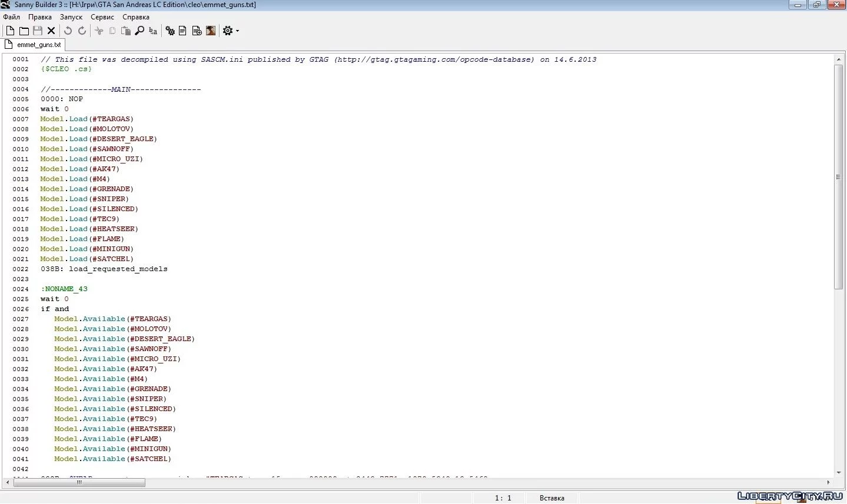Click the 'Model.Load(#TEARGAS)' line
This screenshot has height=504, width=847.
[87, 119]
